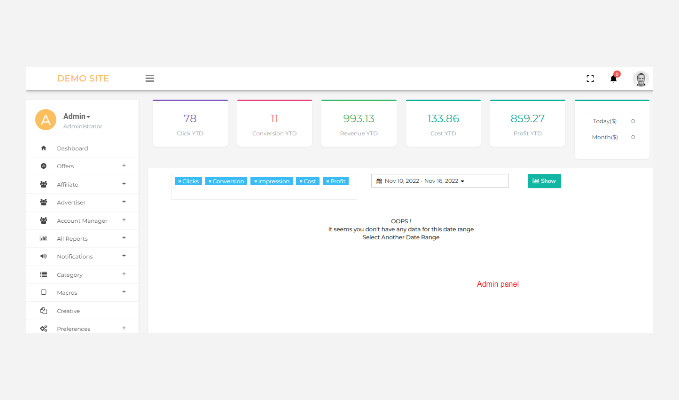Click the DEMO SITE logo
The image size is (679, 400).
83,78
